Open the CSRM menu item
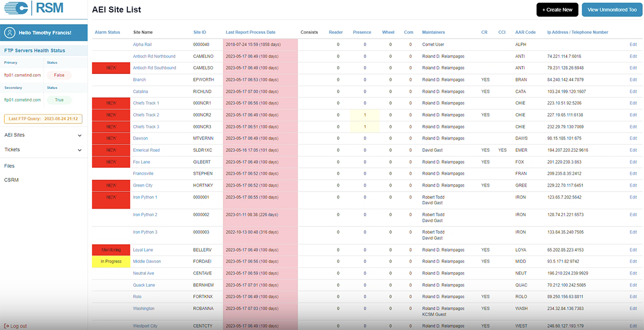The height and width of the screenshot is (330, 644). click(11, 180)
